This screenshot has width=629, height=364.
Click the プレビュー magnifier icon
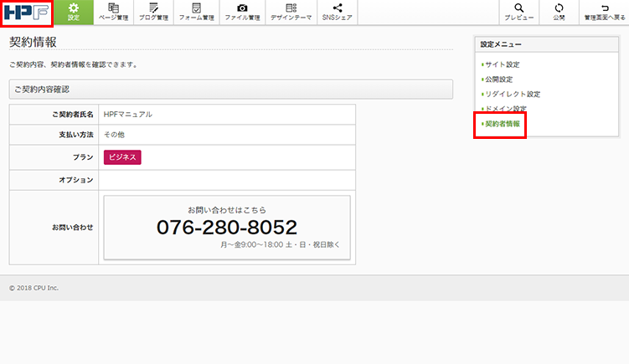(x=519, y=12)
